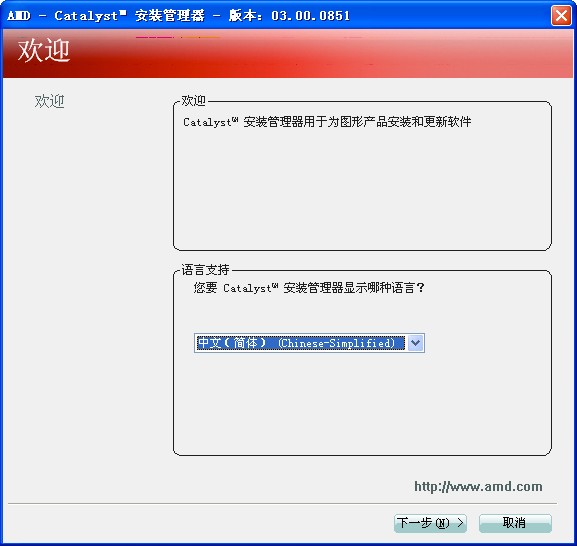Click the 安装管理器 text in title bar
Viewport: 577px width, 546px height.
170,15
